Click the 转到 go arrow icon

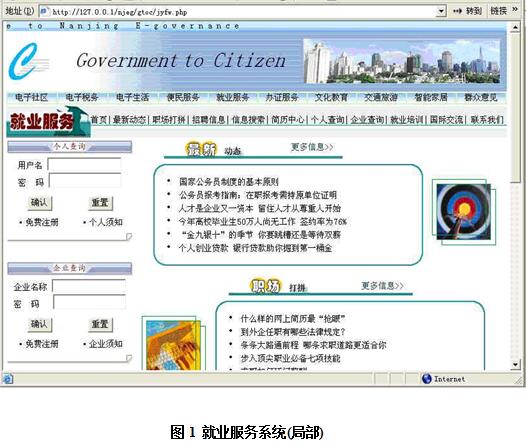pos(457,11)
